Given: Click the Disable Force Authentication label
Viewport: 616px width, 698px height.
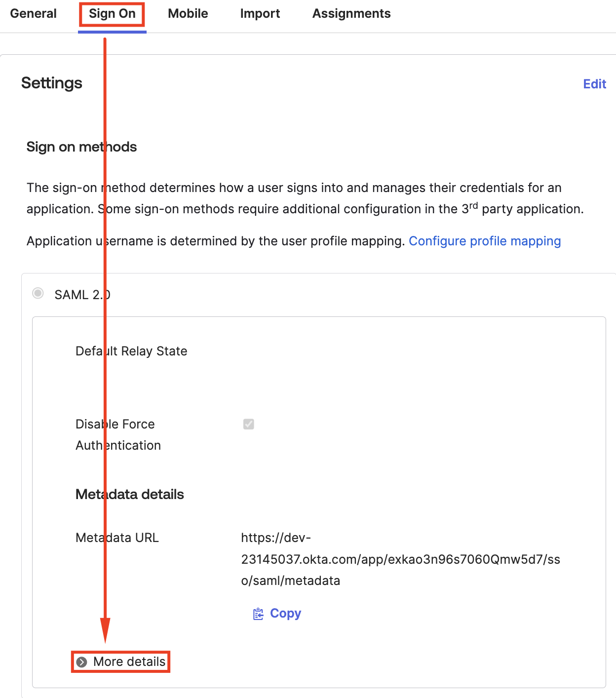Looking at the screenshot, I should [118, 434].
